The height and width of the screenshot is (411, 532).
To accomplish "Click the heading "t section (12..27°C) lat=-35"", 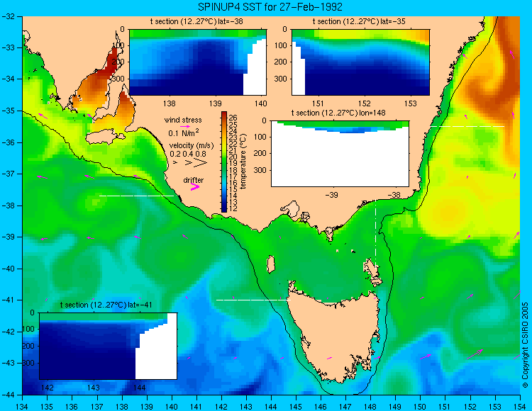I will click(359, 22).
